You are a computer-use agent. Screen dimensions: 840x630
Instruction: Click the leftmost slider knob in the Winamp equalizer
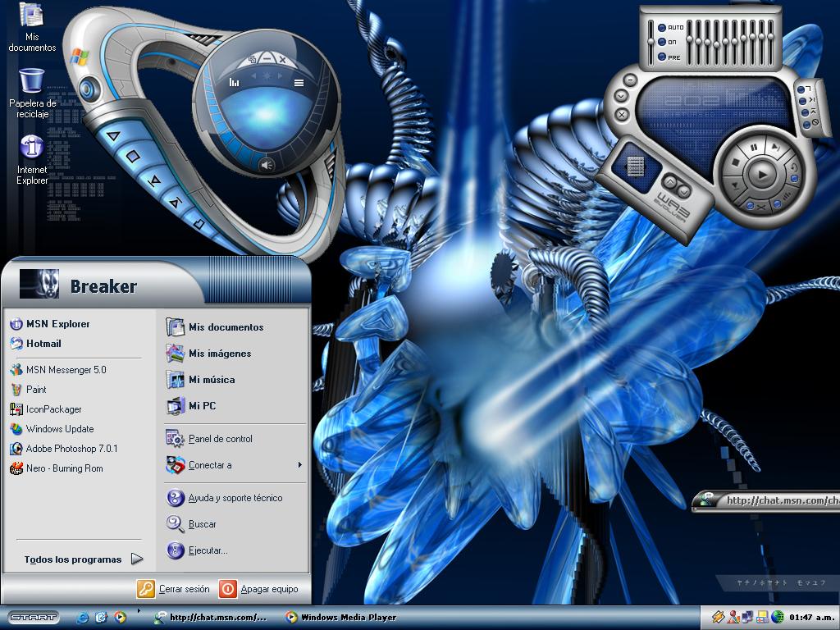pyautogui.click(x=651, y=42)
